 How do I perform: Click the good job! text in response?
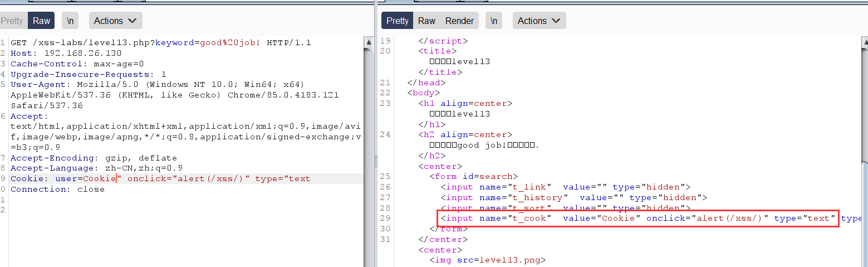tap(482, 145)
